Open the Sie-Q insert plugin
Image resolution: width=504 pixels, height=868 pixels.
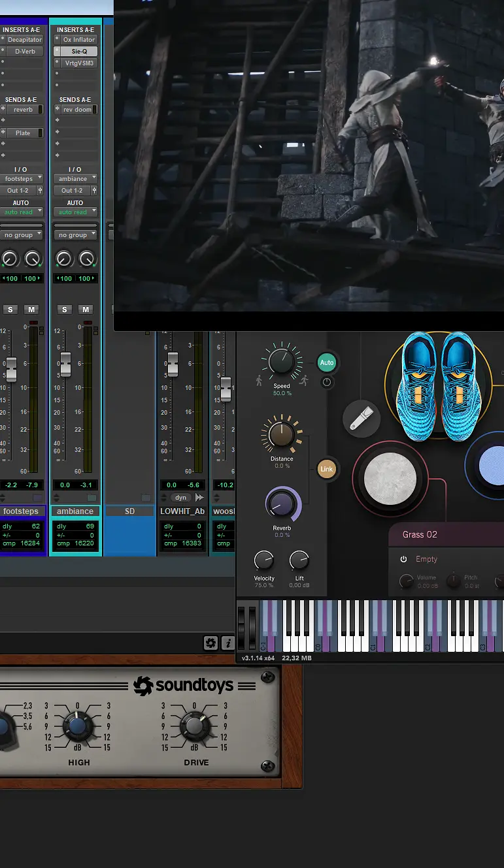point(79,52)
